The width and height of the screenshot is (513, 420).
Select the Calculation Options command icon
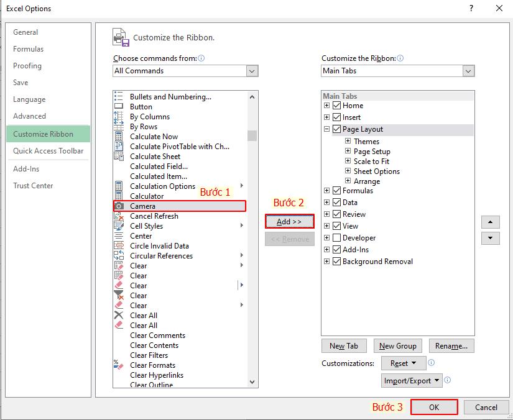click(x=118, y=186)
